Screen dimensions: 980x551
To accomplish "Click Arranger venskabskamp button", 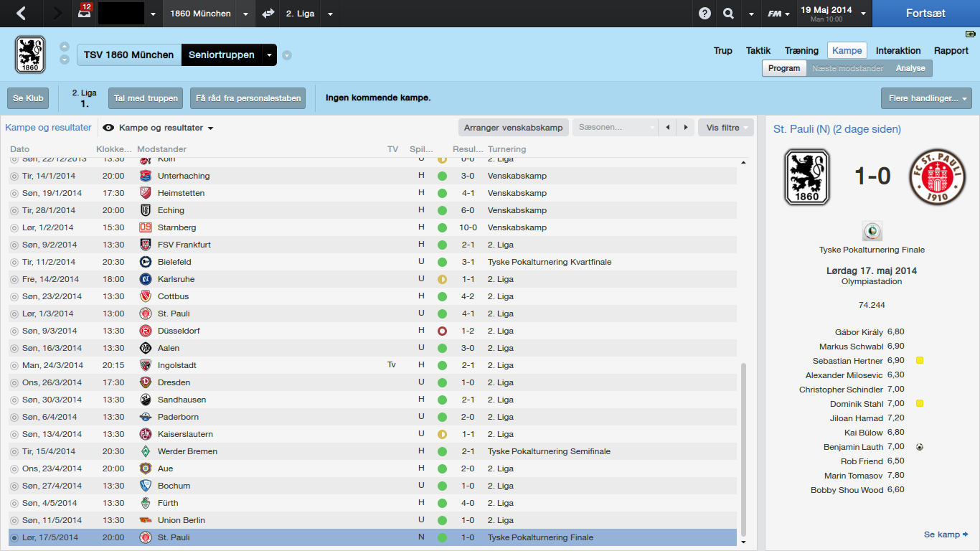I will pos(514,128).
